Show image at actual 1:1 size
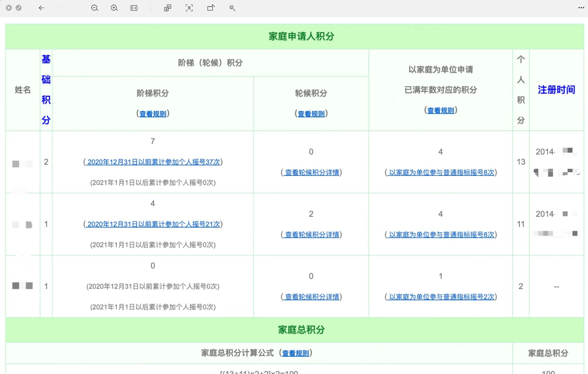The image size is (588, 374). click(x=134, y=8)
